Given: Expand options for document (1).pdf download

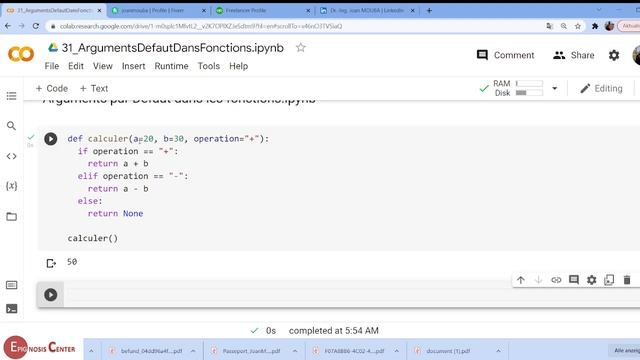Looking at the screenshot, I should (x=498, y=351).
